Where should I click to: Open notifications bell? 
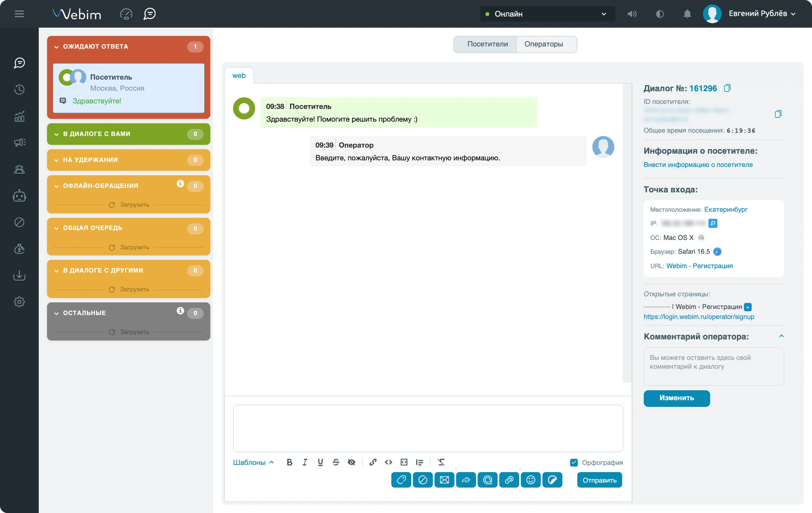click(687, 14)
